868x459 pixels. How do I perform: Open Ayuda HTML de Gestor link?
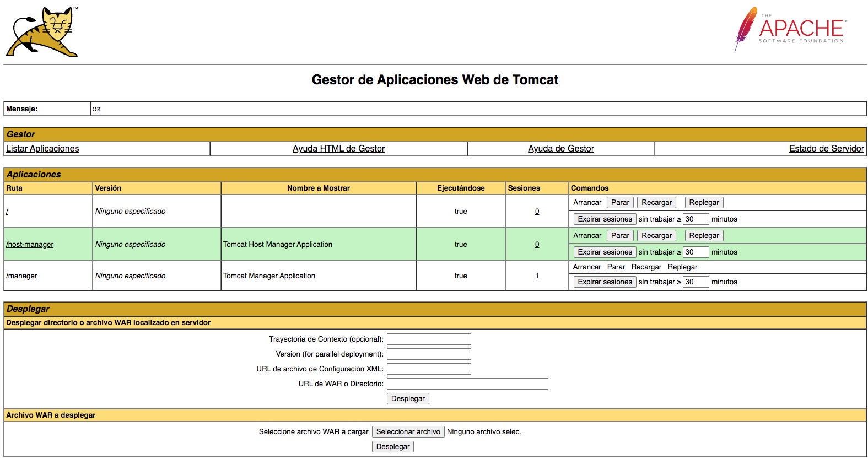338,149
